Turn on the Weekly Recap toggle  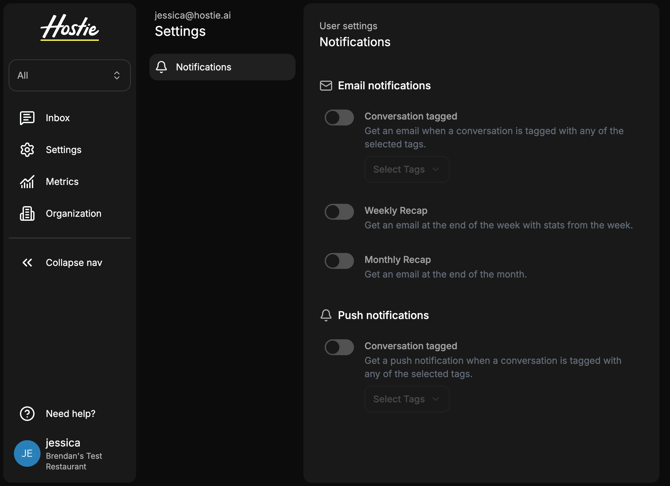pyautogui.click(x=339, y=212)
